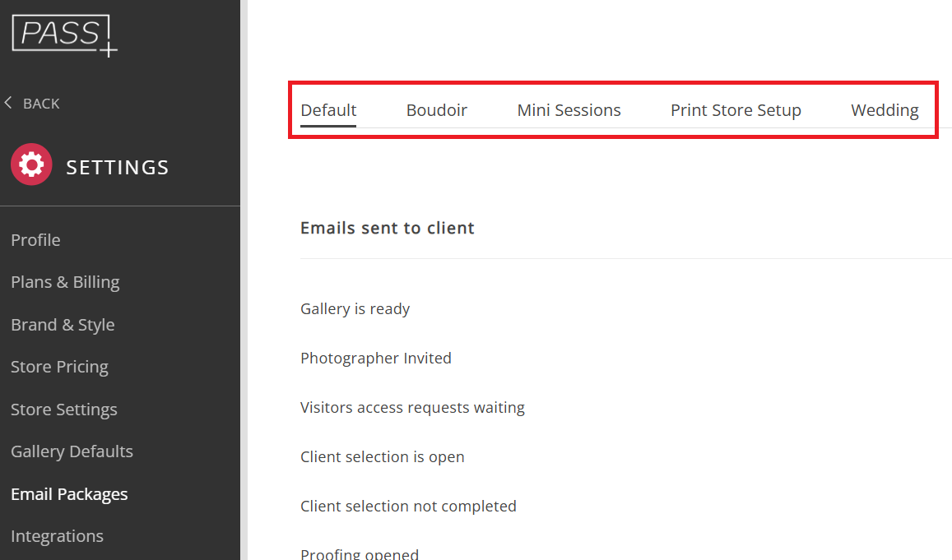Switch to the Default tab
The width and height of the screenshot is (952, 560).
[328, 110]
